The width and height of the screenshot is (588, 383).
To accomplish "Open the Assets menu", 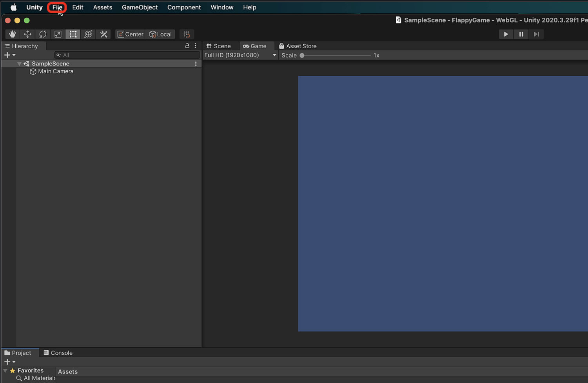I will [103, 7].
